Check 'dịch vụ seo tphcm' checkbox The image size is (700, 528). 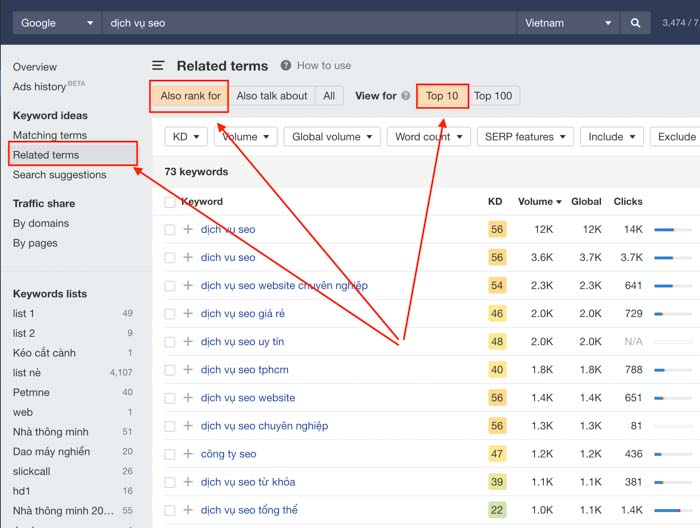click(x=170, y=370)
